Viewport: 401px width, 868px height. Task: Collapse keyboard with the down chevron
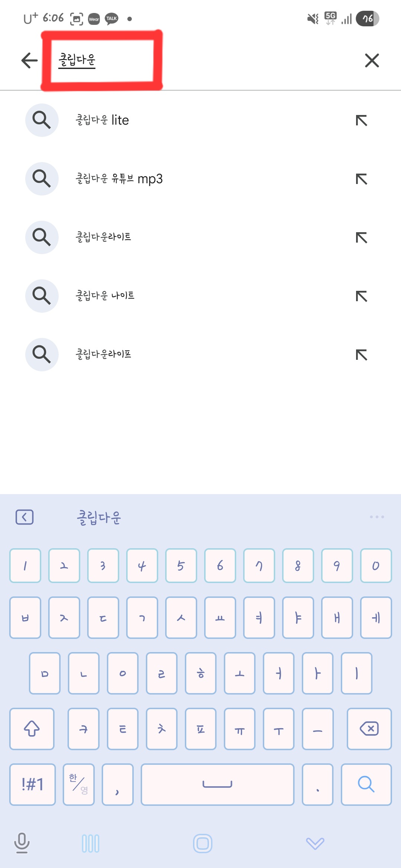tap(315, 844)
